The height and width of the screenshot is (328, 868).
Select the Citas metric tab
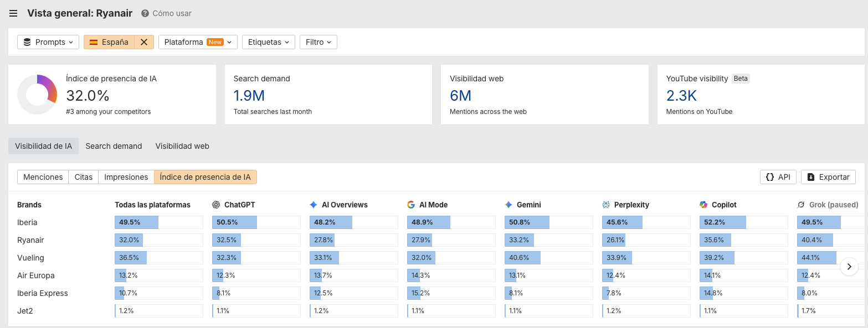pos(83,177)
